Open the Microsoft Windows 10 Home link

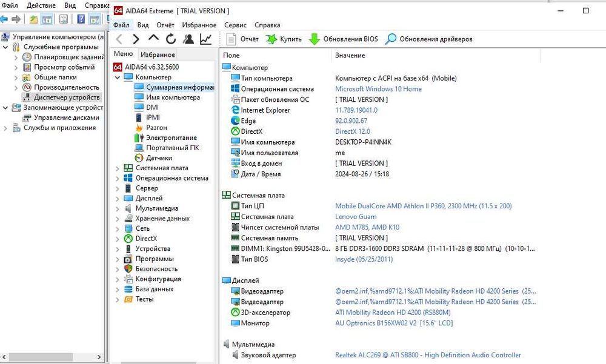378,89
